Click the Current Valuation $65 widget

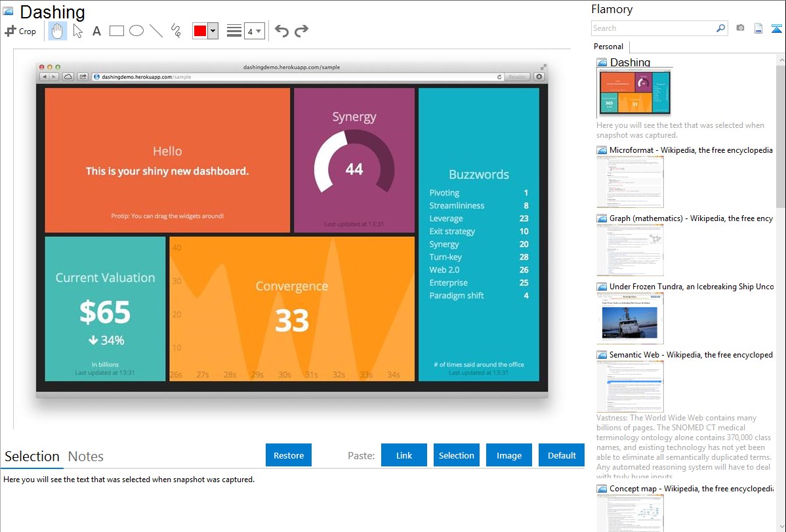click(105, 309)
